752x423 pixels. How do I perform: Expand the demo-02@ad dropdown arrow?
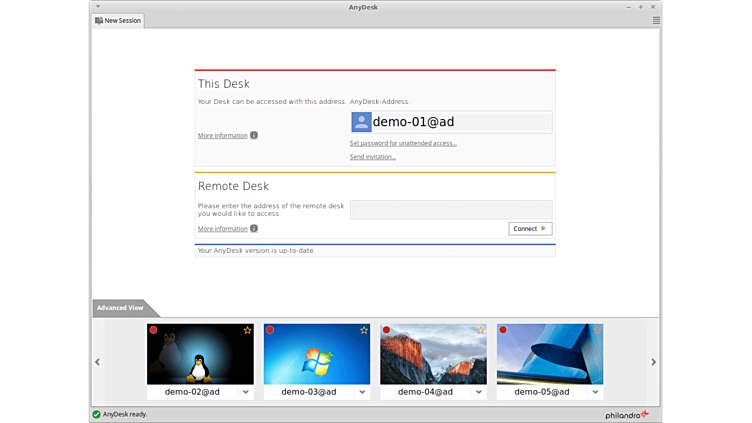point(246,392)
